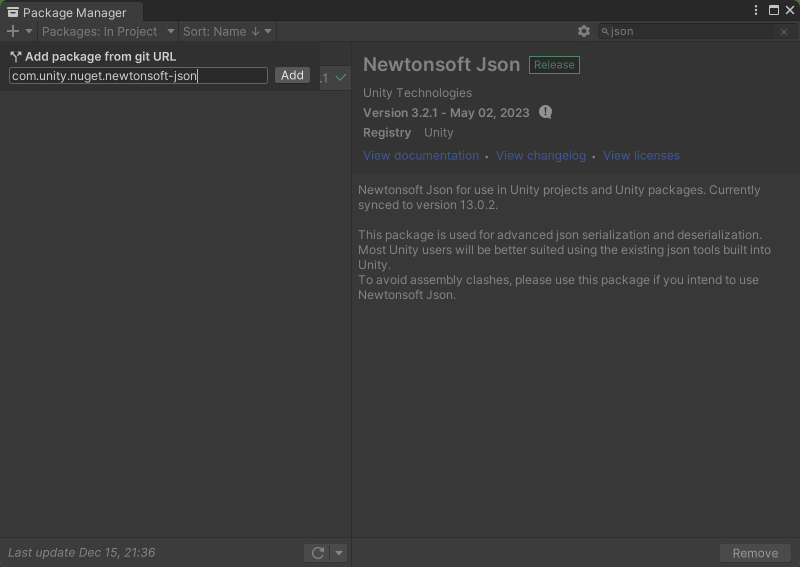Expand the dropdown arrow beside refresh
Screen dimensions: 800x567
(339, 553)
